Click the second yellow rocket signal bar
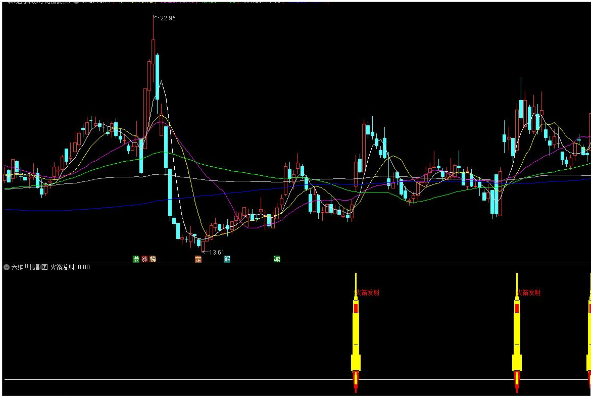The image size is (591, 396). [x=517, y=333]
